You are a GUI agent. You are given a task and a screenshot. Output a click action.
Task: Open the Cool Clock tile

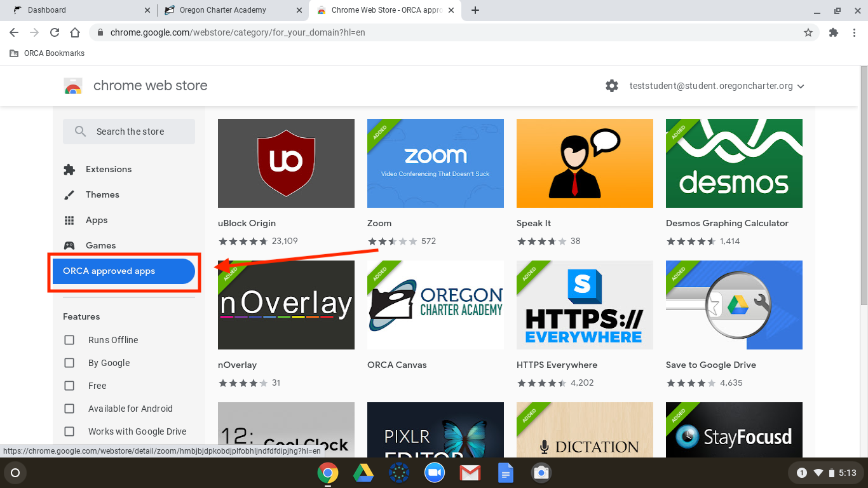click(x=286, y=430)
